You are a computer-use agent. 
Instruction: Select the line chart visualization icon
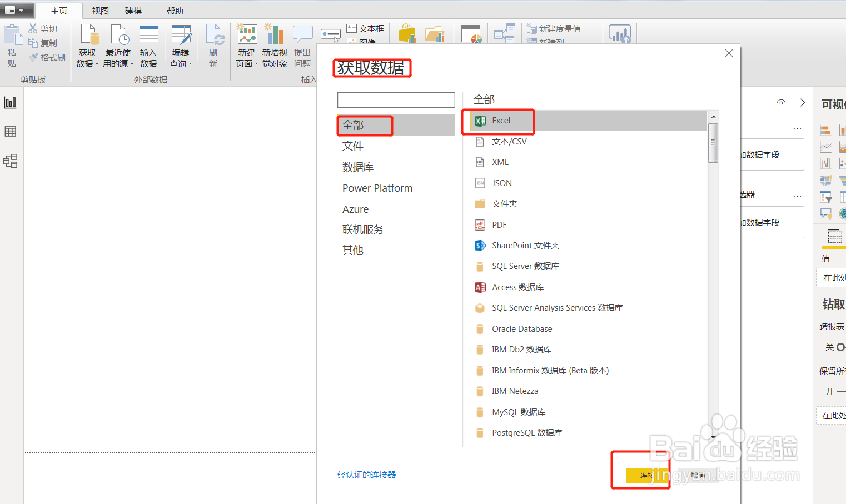point(825,147)
